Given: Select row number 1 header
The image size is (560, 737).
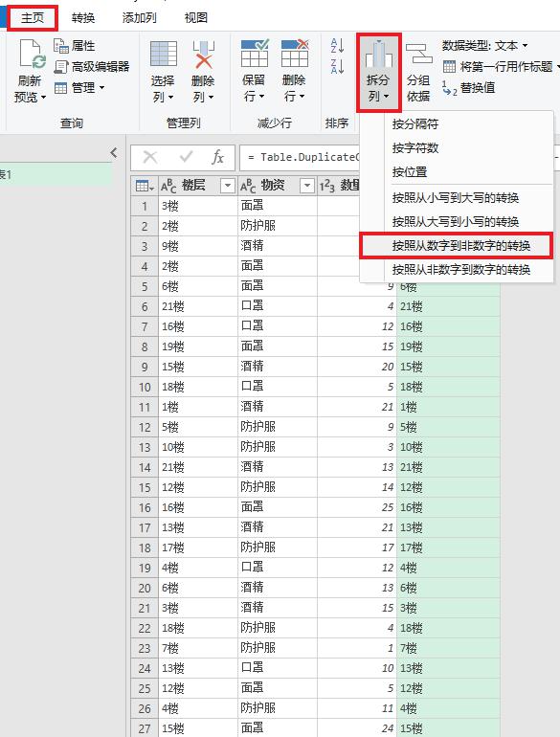Looking at the screenshot, I should click(145, 206).
